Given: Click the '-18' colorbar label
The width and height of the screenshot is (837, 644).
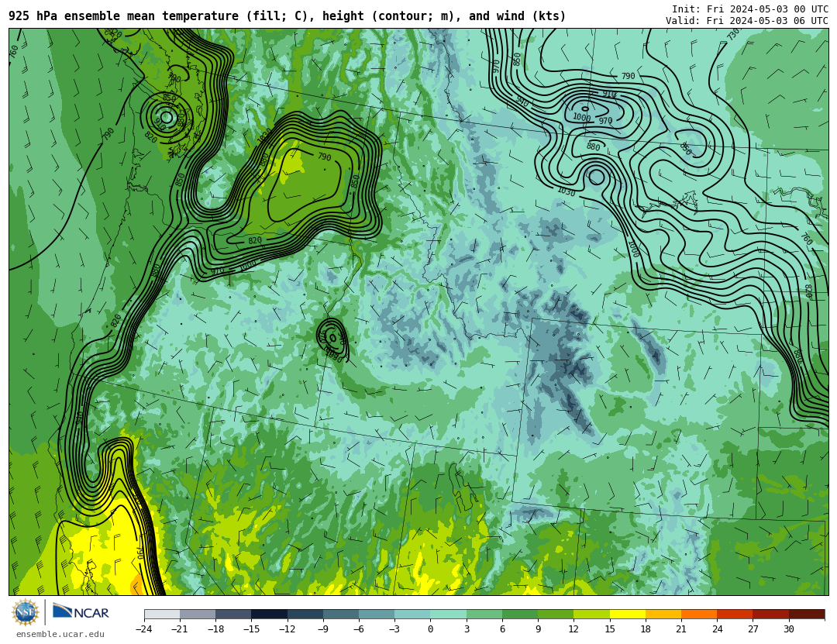Looking at the screenshot, I should tap(215, 629).
